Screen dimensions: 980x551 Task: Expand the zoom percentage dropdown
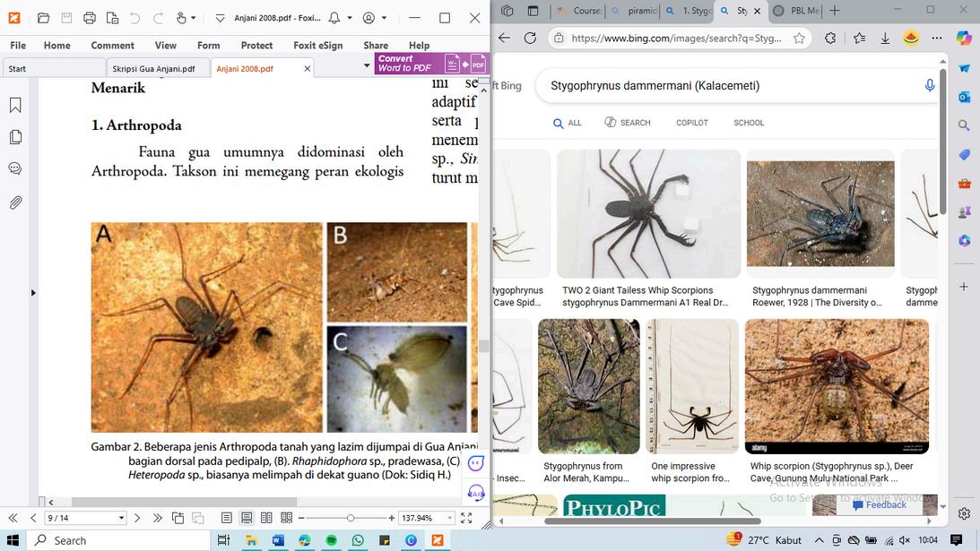click(450, 518)
